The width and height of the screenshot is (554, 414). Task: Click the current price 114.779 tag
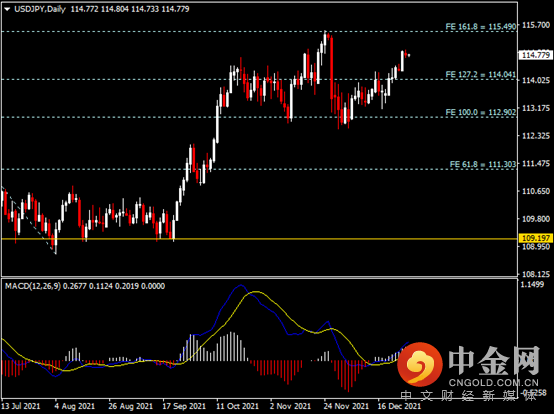tap(536, 55)
